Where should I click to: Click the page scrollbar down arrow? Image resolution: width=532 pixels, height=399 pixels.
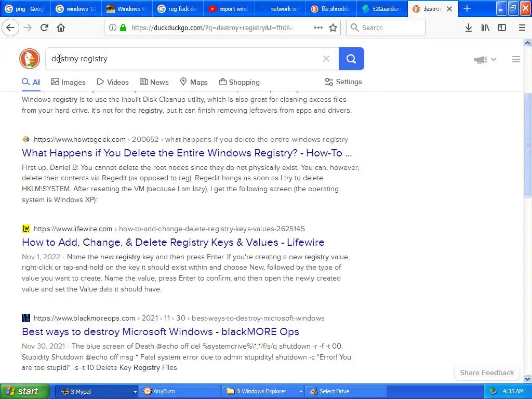point(527,379)
